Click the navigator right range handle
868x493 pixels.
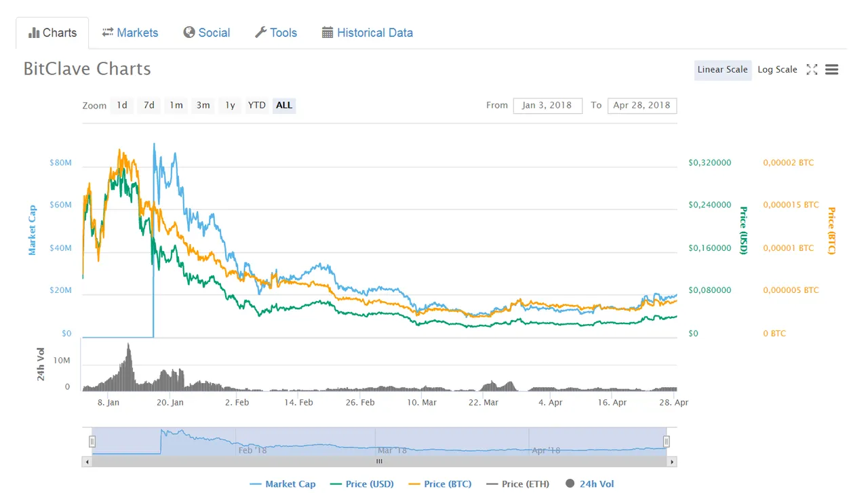coord(667,442)
